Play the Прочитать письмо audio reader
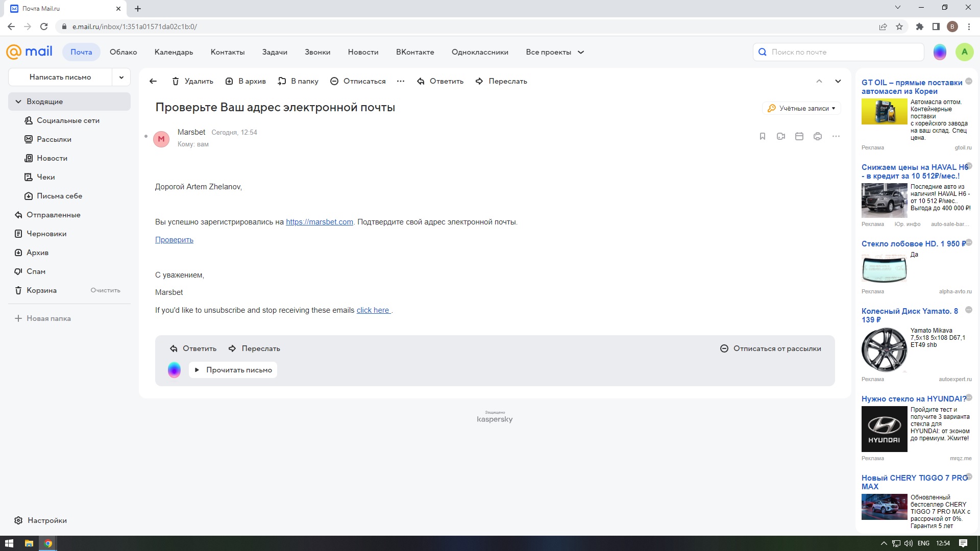Screen dimensions: 980x551 [233, 370]
